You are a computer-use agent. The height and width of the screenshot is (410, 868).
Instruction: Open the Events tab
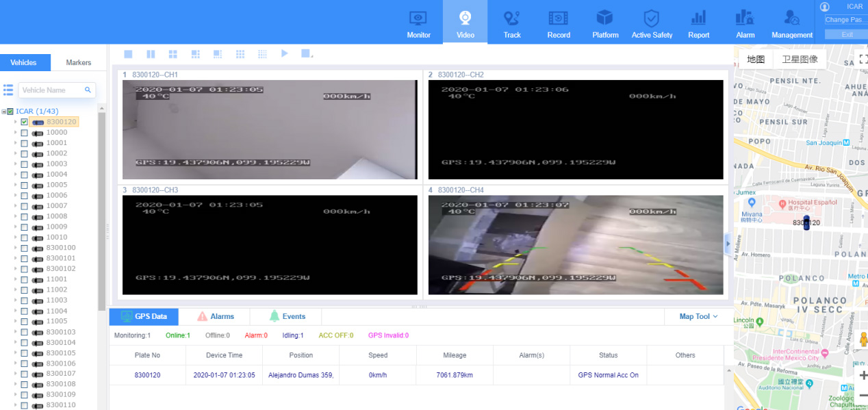[x=286, y=316]
